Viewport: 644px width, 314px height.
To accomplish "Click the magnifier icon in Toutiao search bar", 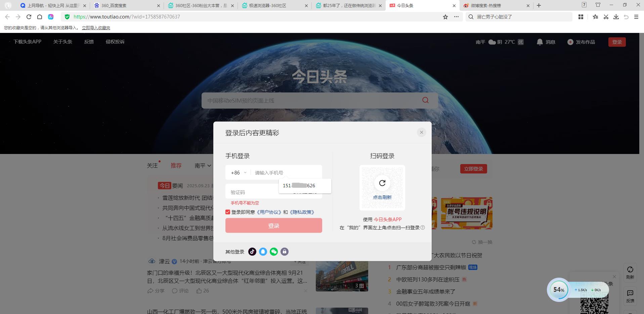I will coord(425,100).
